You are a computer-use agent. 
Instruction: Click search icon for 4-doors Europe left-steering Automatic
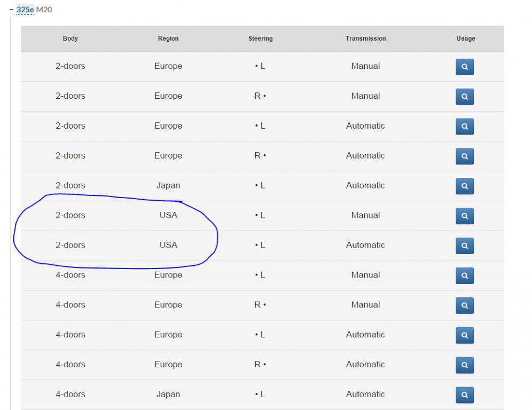pyautogui.click(x=464, y=335)
